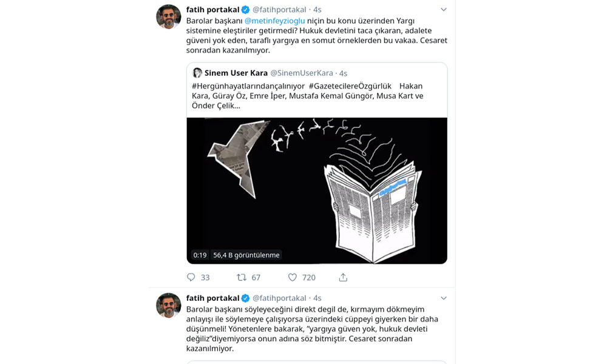Click the reply icon under the first tweet
The height and width of the screenshot is (364, 607).
191,277
